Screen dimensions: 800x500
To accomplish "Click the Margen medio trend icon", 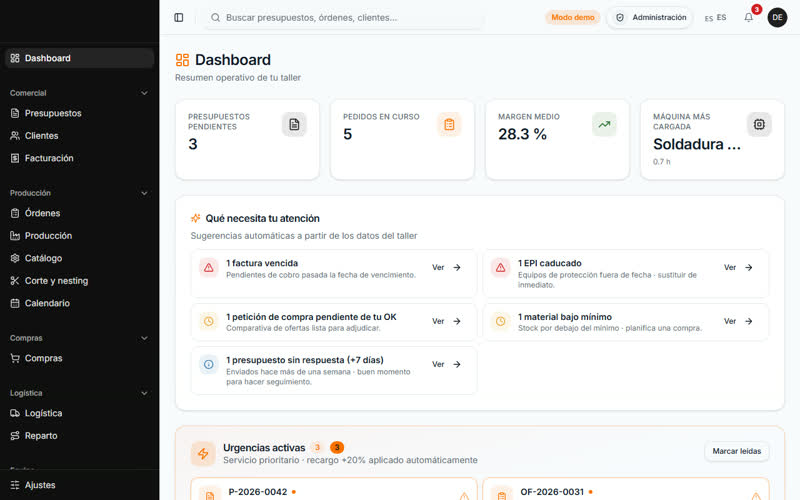I will pos(604,124).
